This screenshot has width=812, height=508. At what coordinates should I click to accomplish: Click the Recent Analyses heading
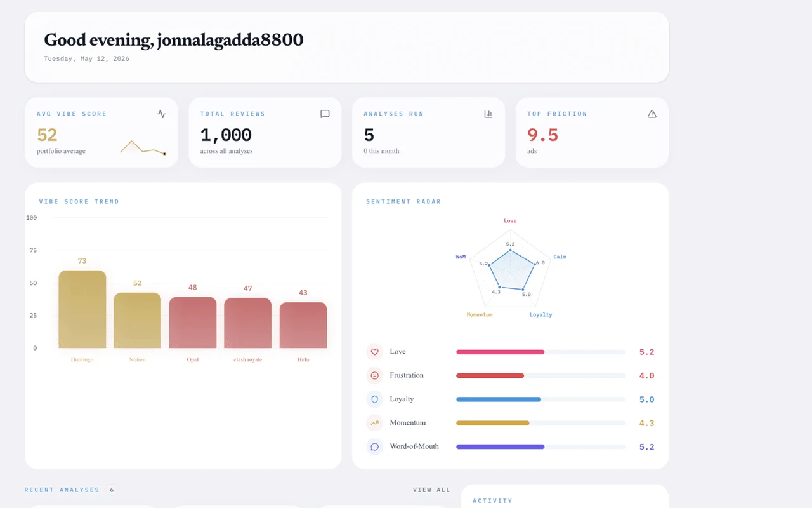[62, 490]
